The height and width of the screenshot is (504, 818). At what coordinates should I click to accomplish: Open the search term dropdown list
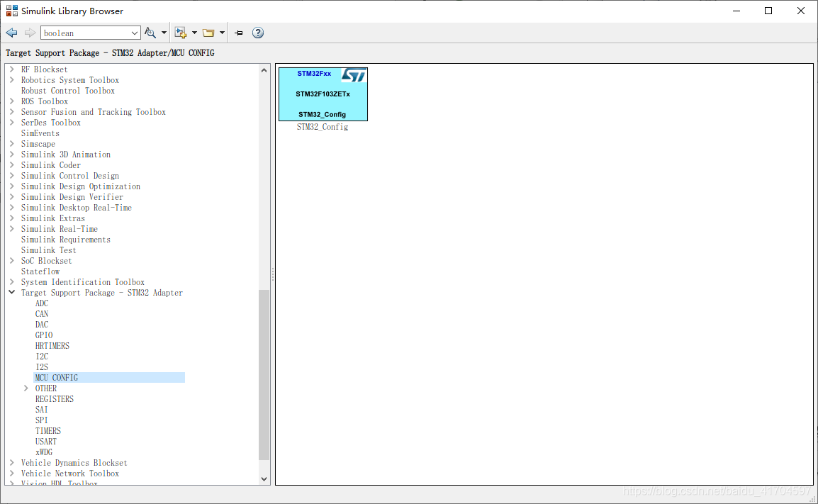pos(135,33)
